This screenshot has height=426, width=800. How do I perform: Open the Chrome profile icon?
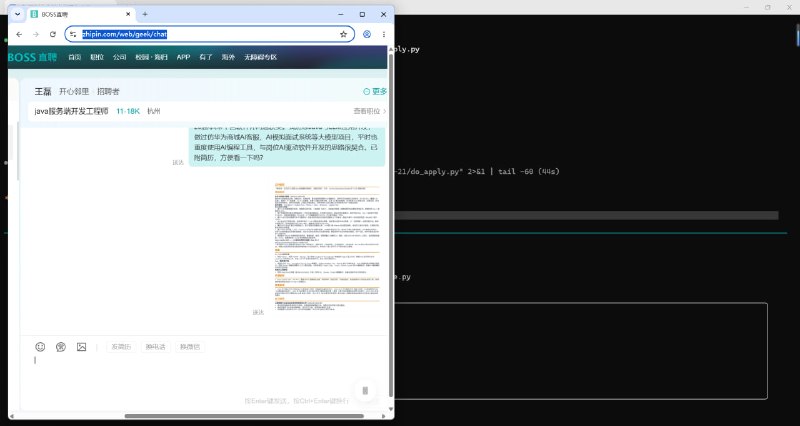367,34
